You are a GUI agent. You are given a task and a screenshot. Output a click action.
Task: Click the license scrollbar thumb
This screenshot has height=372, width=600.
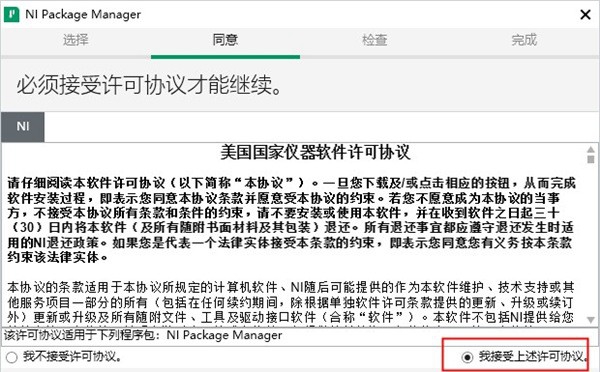[591, 159]
